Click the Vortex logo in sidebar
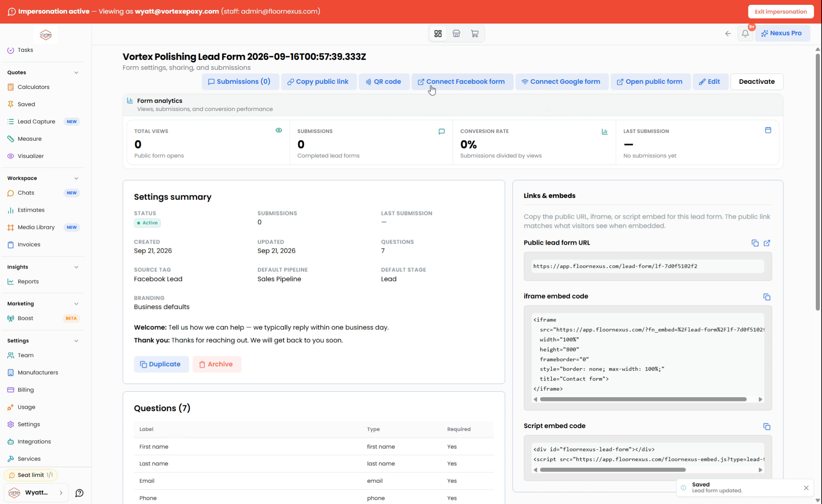This screenshot has width=822, height=504. [x=46, y=35]
